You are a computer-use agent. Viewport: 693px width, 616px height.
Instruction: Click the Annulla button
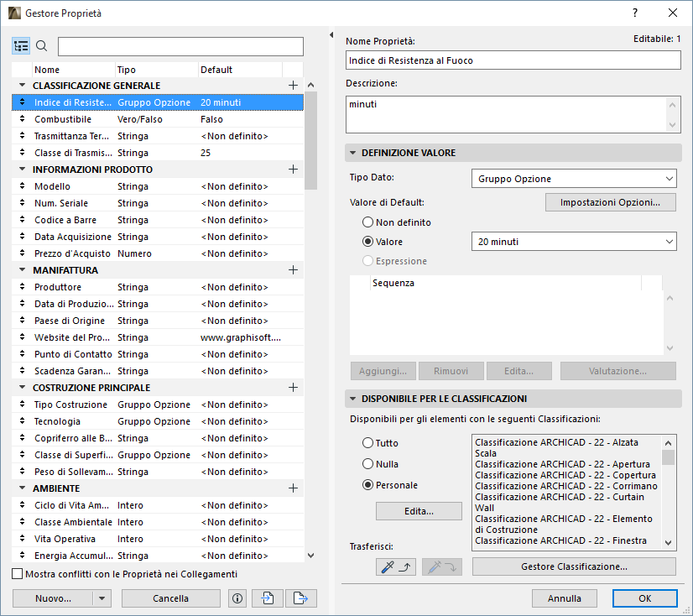(565, 598)
